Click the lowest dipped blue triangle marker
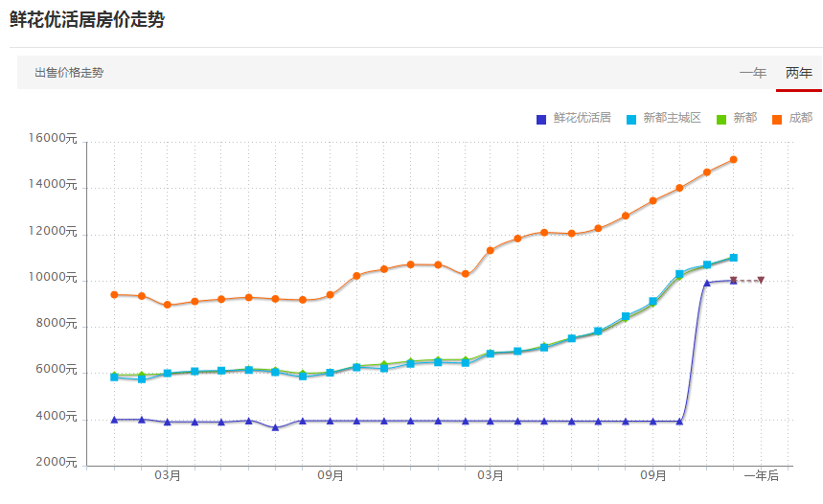The height and width of the screenshot is (504, 823). [x=276, y=427]
